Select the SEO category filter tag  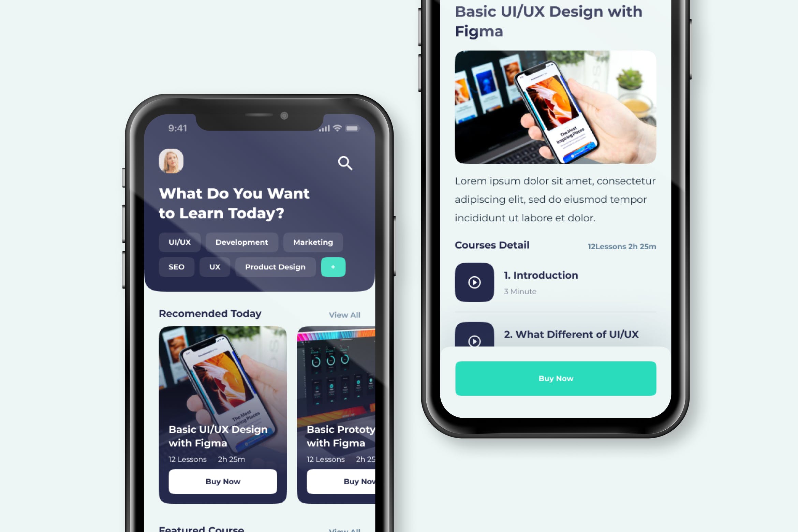coord(176,267)
